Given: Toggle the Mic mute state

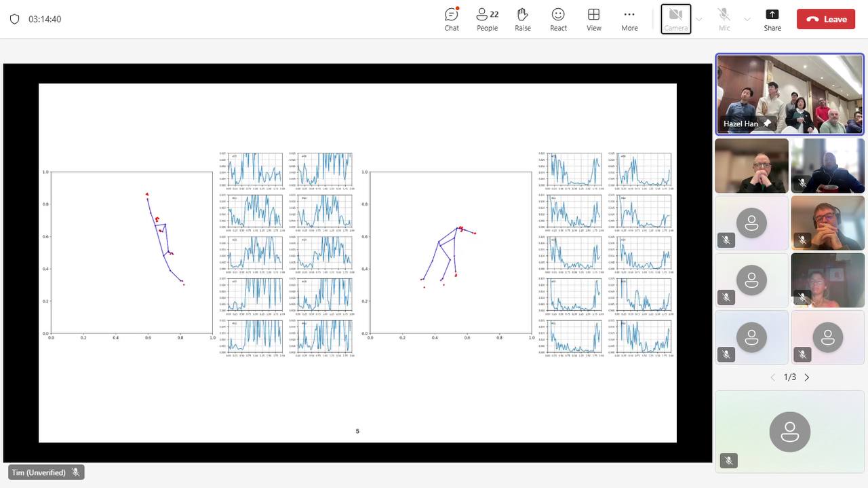Looking at the screenshot, I should pyautogui.click(x=724, y=19).
